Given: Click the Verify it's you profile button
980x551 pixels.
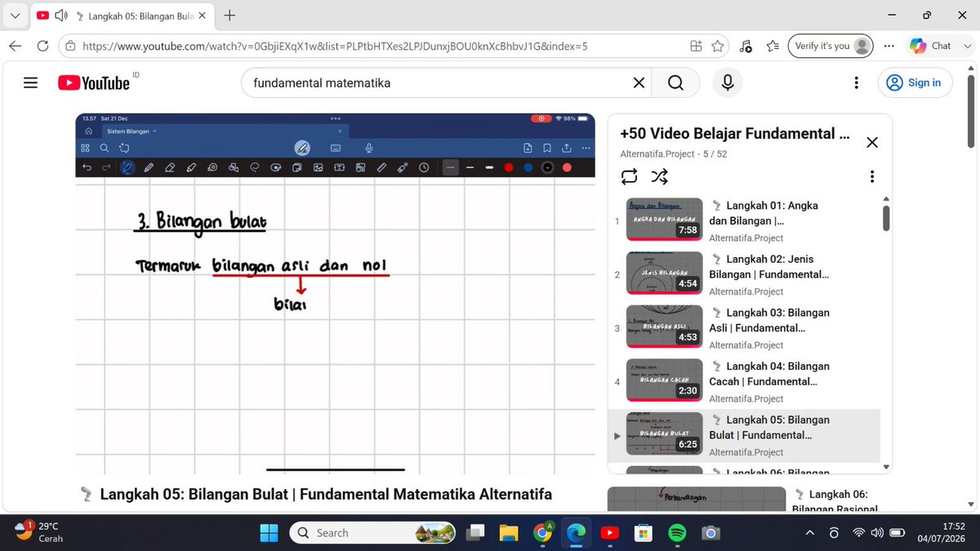Looking at the screenshot, I should (832, 46).
